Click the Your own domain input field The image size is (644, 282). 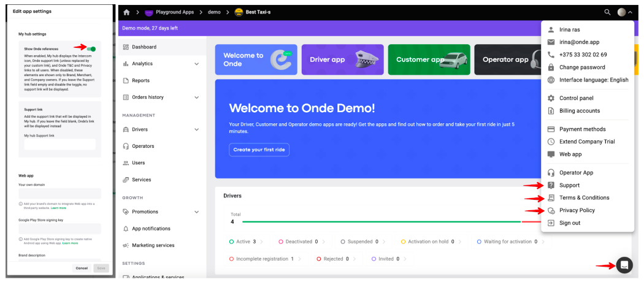coord(60,193)
